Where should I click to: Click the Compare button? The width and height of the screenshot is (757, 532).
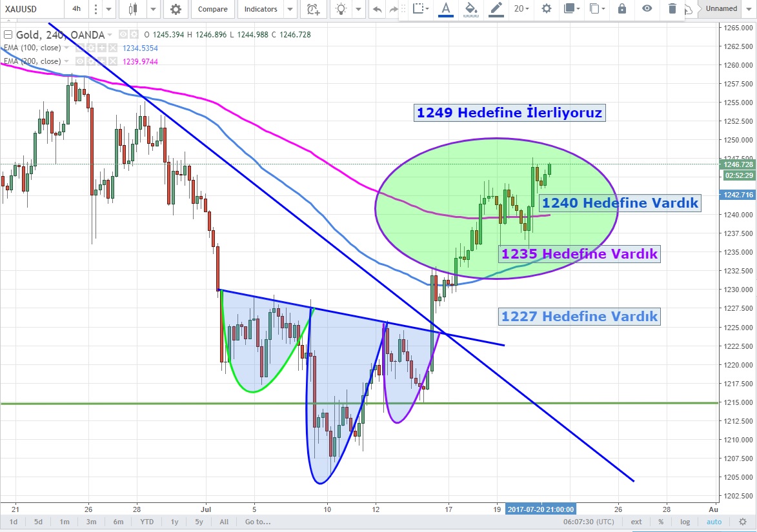pyautogui.click(x=212, y=9)
